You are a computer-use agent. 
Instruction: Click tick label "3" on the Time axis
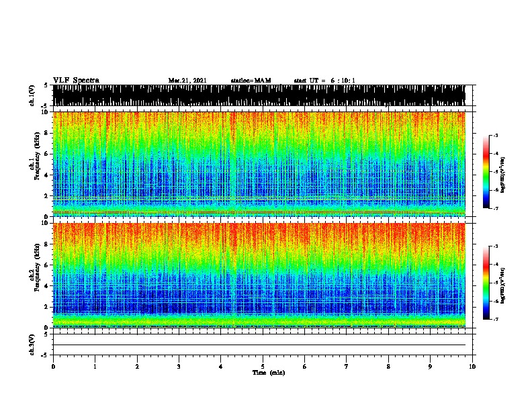coord(179,366)
